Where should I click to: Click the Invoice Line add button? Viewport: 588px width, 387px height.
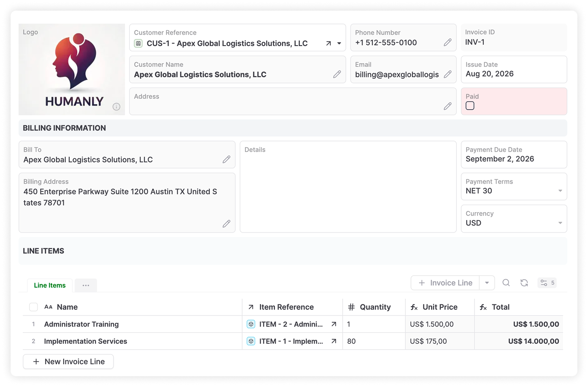tap(445, 283)
